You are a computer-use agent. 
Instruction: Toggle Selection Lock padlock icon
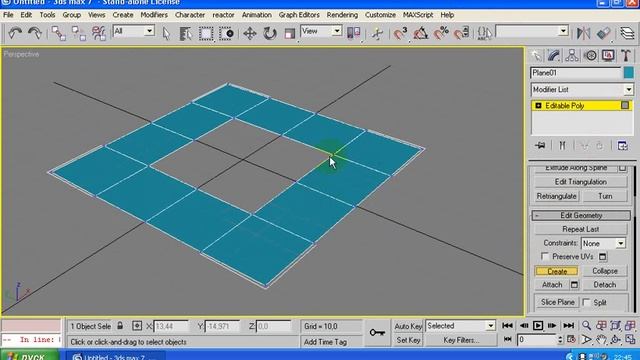[120, 326]
